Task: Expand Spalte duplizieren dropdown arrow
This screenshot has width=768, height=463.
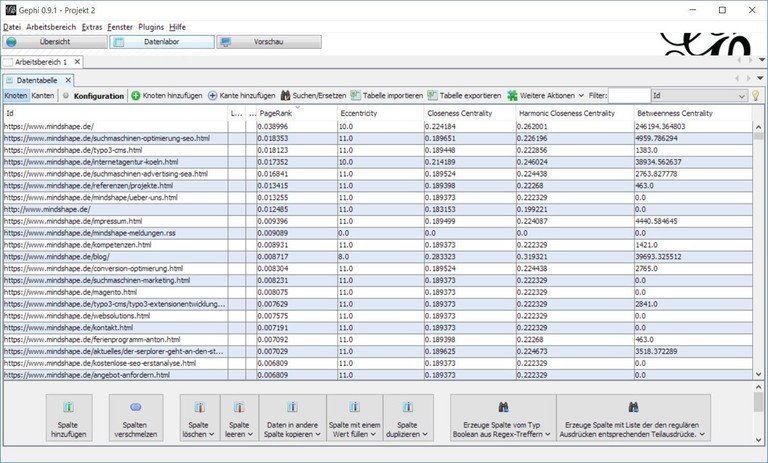Action: click(x=425, y=435)
